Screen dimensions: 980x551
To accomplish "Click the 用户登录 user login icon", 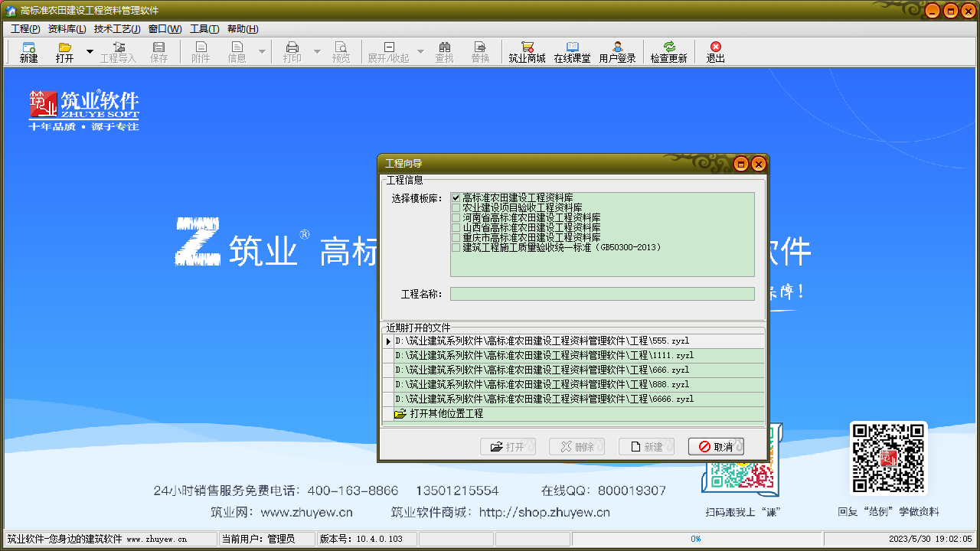I will point(619,51).
